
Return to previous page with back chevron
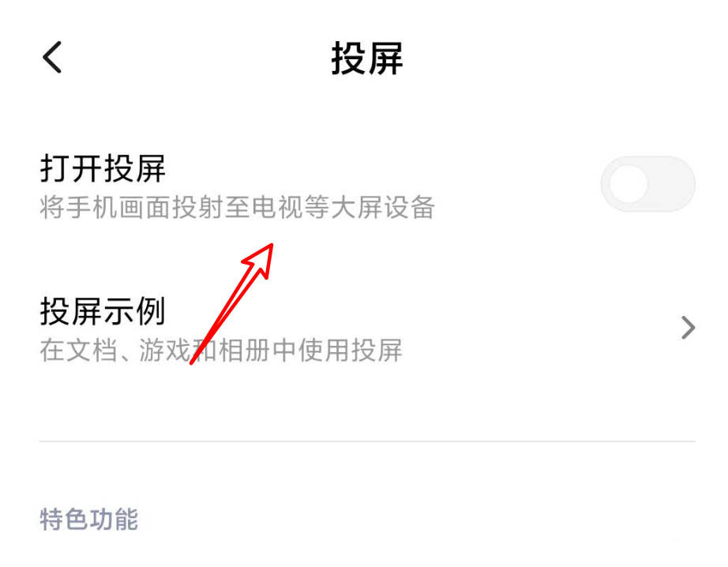tap(52, 57)
